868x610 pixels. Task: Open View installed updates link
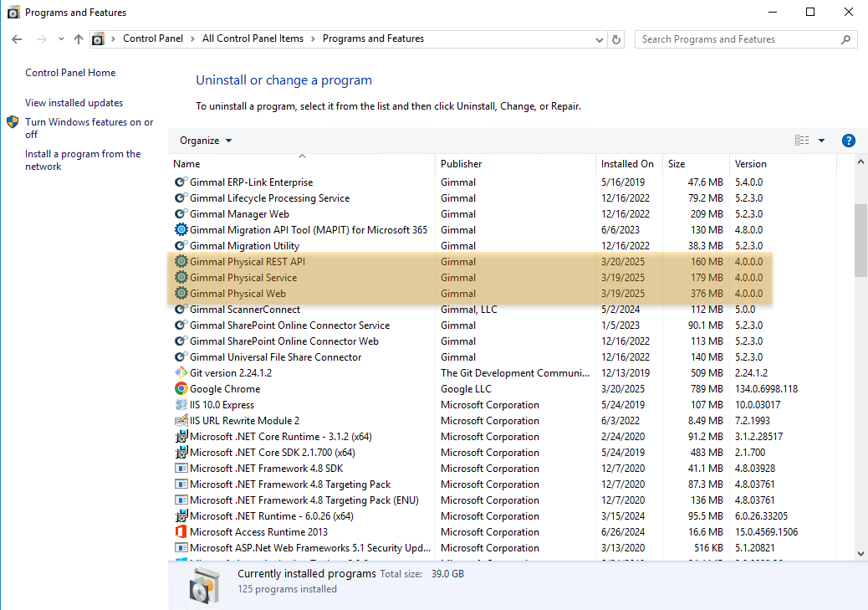tap(74, 103)
